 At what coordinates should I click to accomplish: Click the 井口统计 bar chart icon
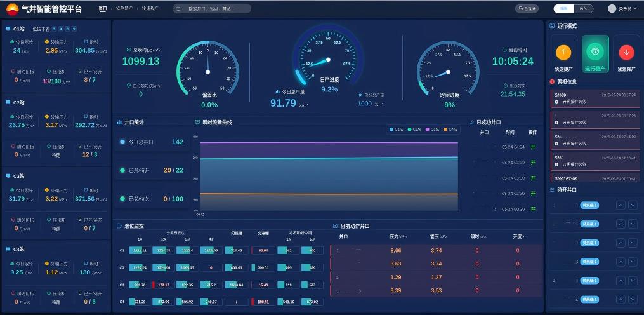119,122
